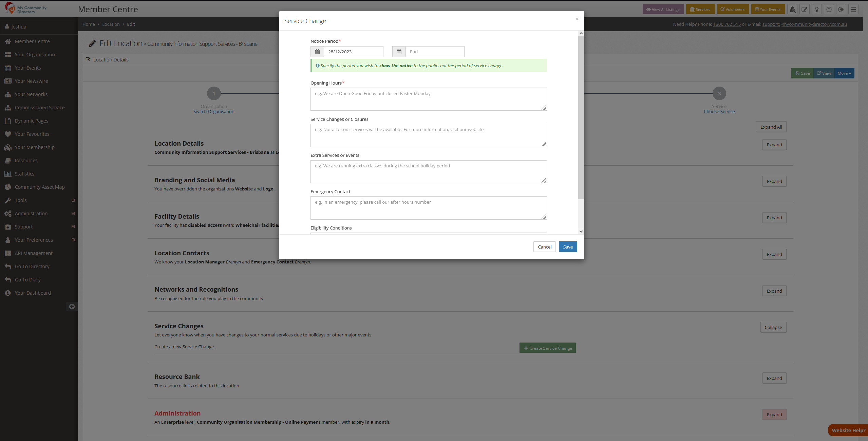Expand the Support submenu plus icon
The height and width of the screenshot is (441, 868).
[x=73, y=227]
